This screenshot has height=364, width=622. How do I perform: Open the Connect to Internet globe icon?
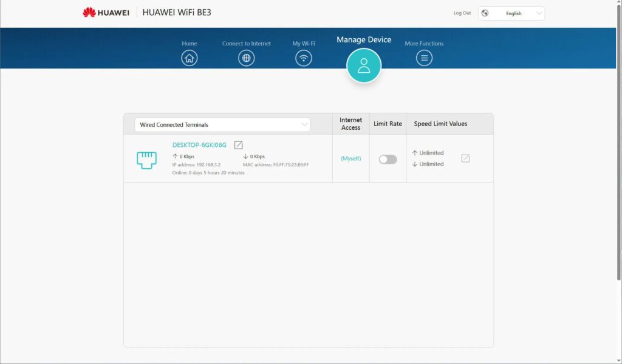[x=247, y=58]
